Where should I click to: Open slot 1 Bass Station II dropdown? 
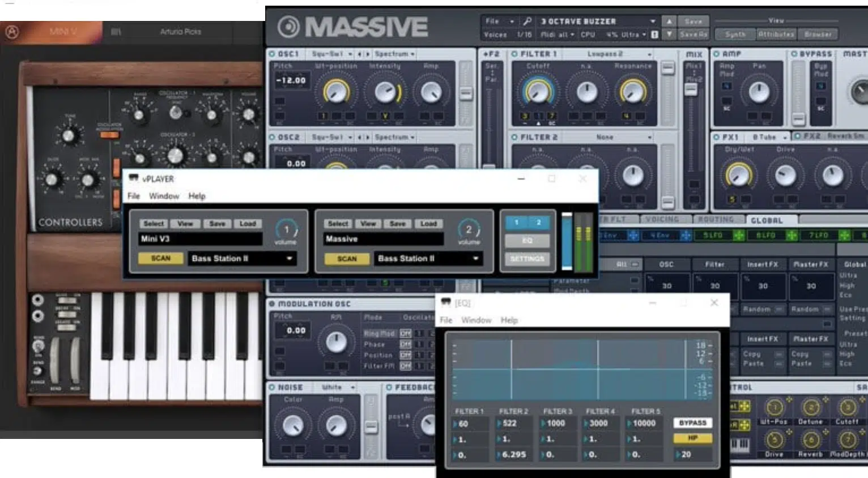coord(242,258)
